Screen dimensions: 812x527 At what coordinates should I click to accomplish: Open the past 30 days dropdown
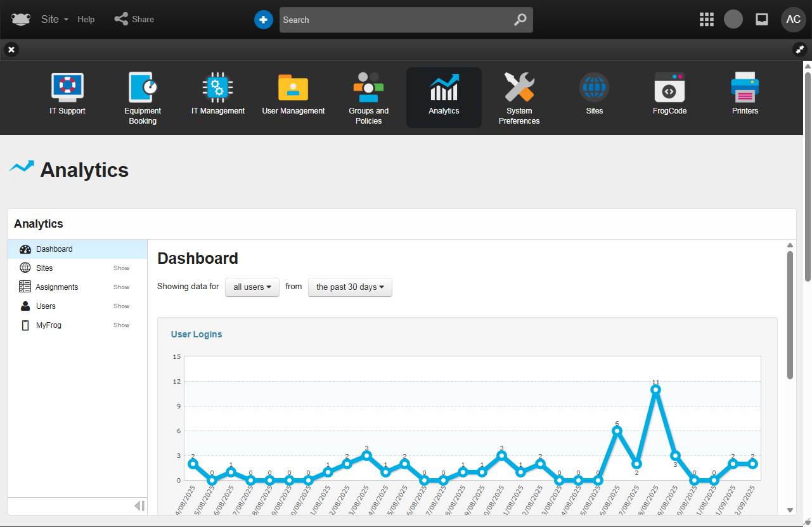tap(350, 287)
